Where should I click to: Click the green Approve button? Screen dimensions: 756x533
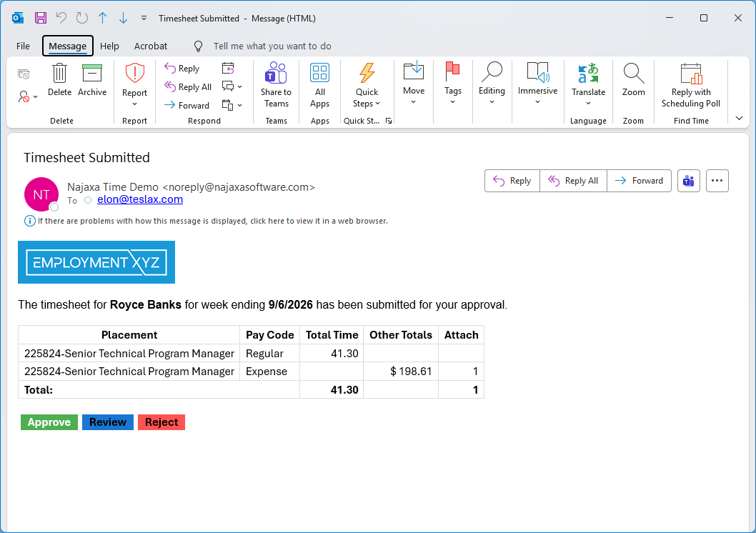click(49, 422)
